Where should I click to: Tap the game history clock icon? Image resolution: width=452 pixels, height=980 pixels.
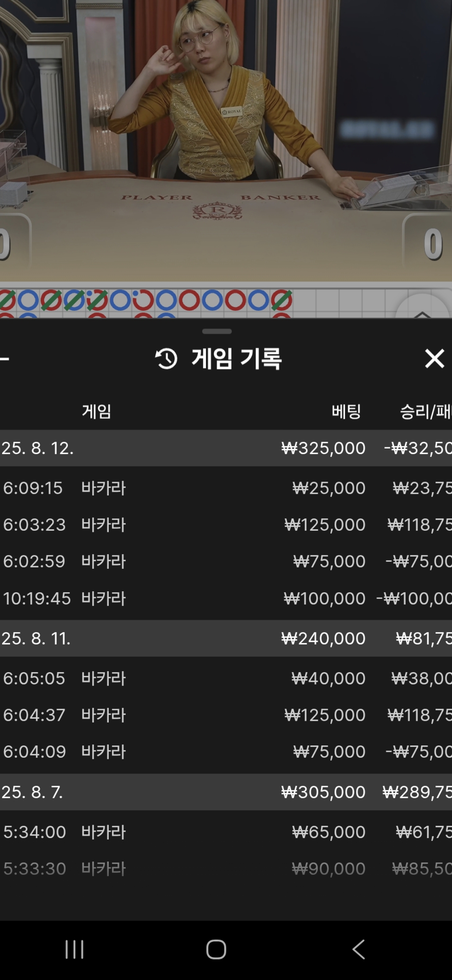click(x=166, y=359)
